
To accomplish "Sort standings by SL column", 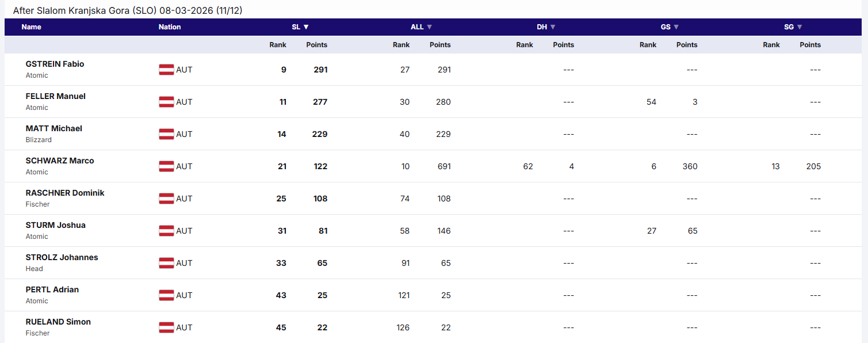I will point(300,27).
